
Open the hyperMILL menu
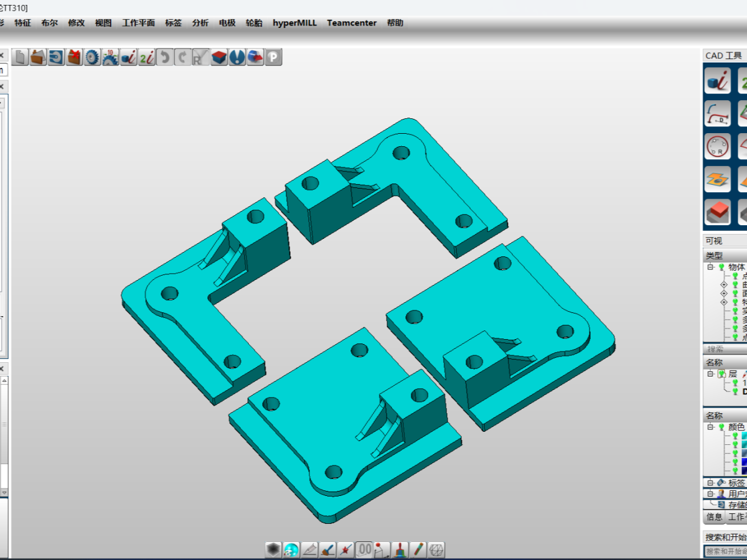point(295,22)
